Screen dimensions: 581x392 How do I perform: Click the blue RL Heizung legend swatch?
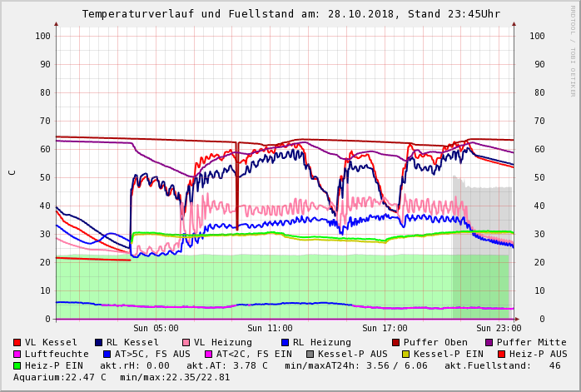coord(285,342)
